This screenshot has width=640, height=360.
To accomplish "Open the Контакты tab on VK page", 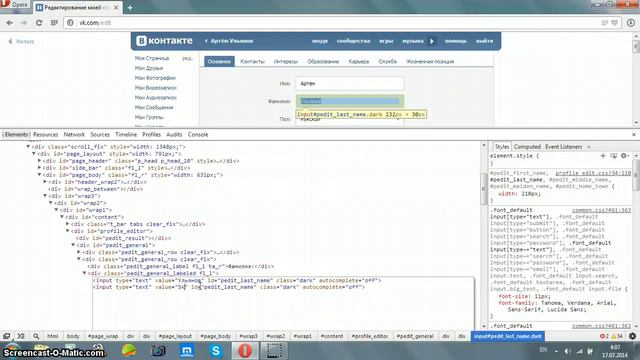I will pyautogui.click(x=252, y=61).
